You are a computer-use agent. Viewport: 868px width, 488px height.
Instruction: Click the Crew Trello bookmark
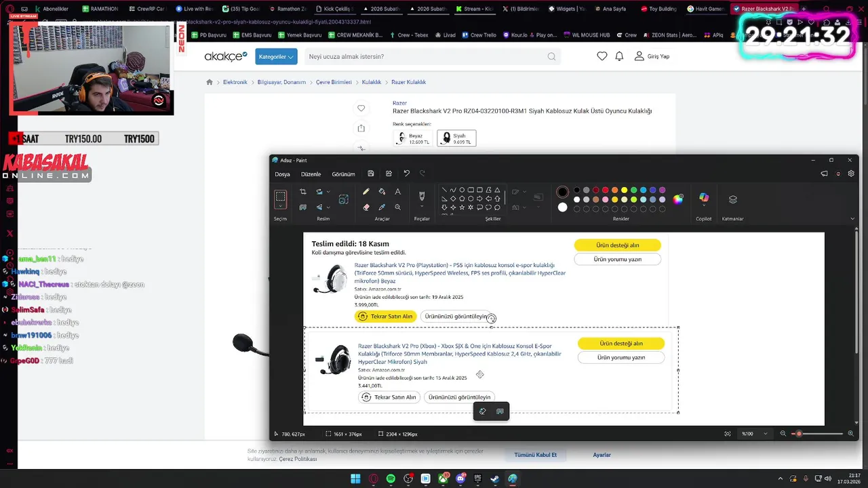pyautogui.click(x=479, y=35)
